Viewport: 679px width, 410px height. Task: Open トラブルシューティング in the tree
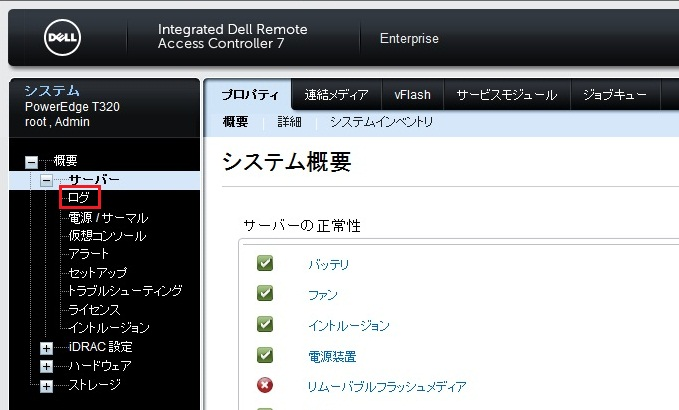[125, 291]
